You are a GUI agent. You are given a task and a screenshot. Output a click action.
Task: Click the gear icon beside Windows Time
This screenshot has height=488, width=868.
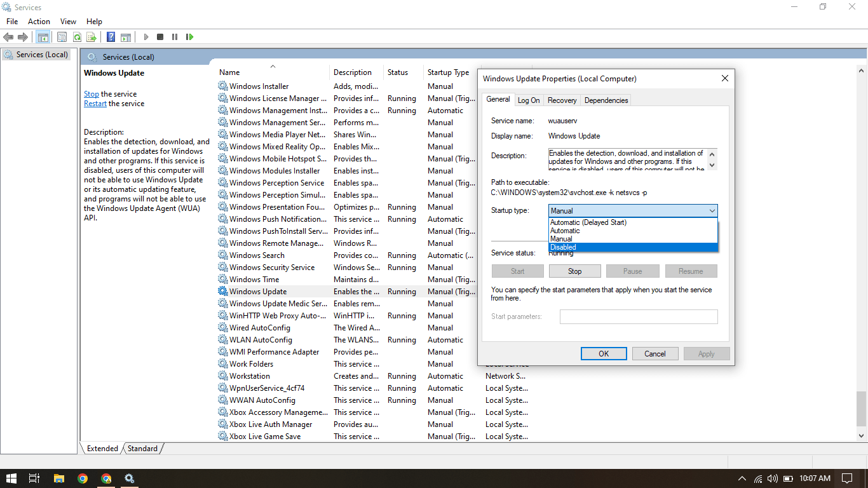click(x=223, y=279)
